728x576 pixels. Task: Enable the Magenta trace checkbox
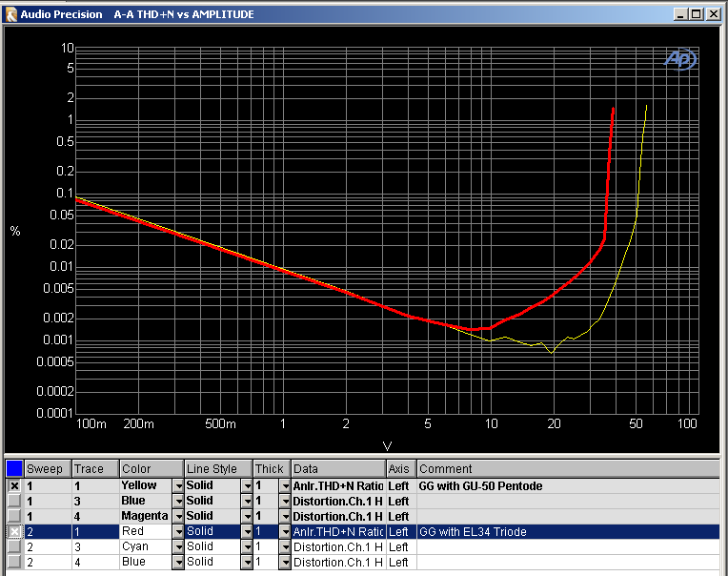[14, 516]
